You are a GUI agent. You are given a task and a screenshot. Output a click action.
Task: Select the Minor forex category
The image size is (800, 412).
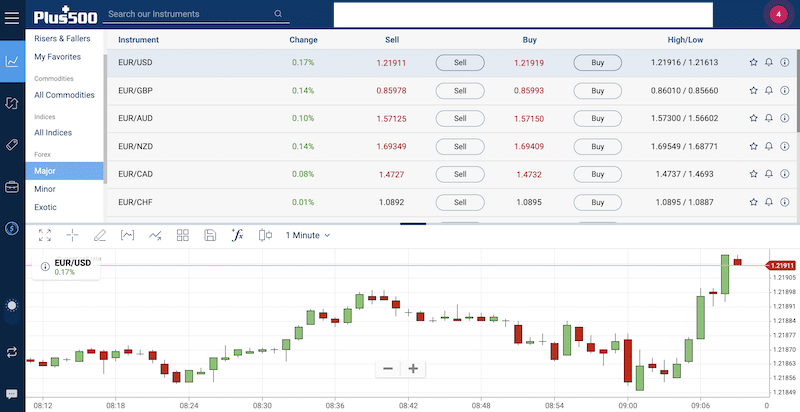45,189
